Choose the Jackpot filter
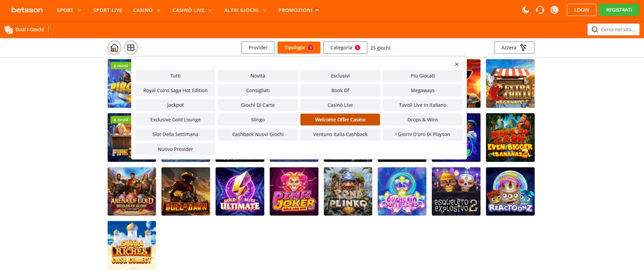This screenshot has height=271, width=644. point(175,105)
